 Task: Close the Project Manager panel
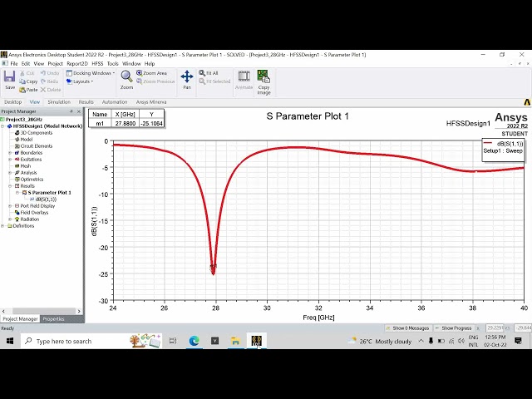click(79, 111)
